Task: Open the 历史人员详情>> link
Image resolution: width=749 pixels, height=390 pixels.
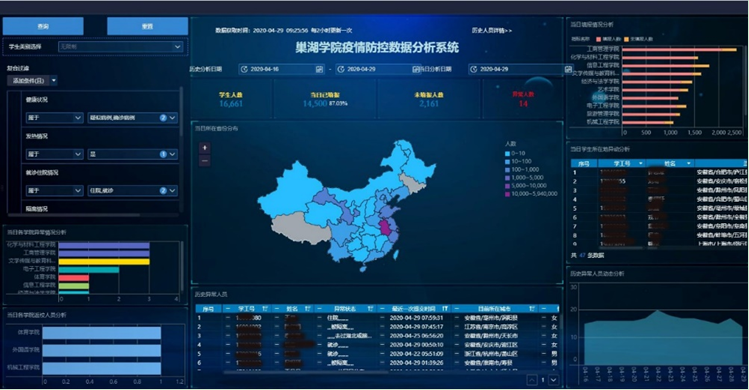Action: (x=492, y=30)
